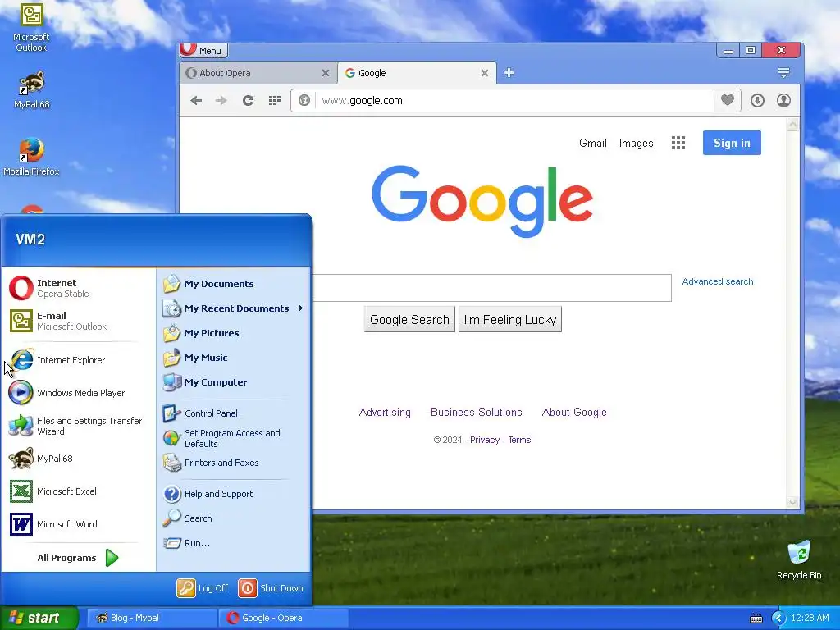Open My Documents from Start menu
Screen dimensions: 840x630
tap(234, 284)
